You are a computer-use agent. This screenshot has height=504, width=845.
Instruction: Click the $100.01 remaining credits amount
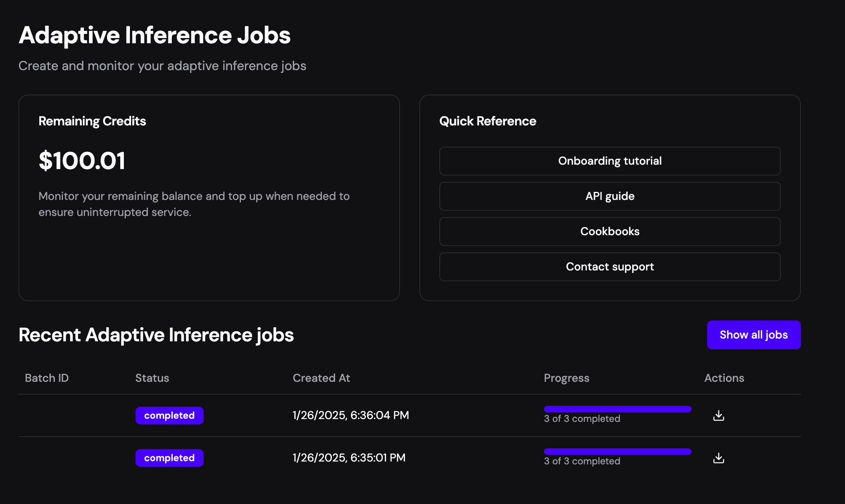(82, 161)
